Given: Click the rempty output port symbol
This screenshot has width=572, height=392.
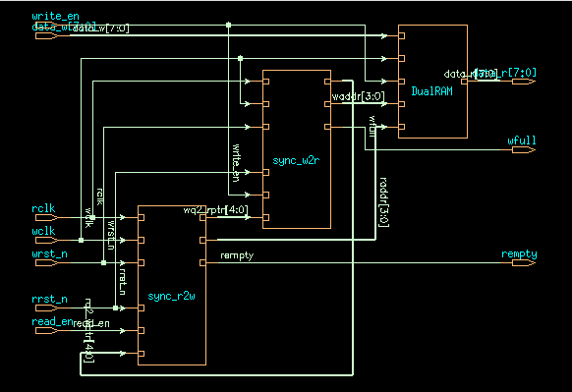Looking at the screenshot, I should [x=524, y=263].
